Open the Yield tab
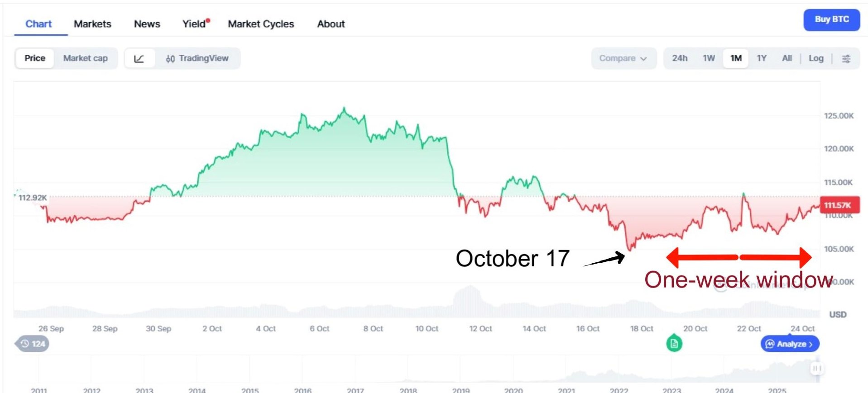 (194, 24)
